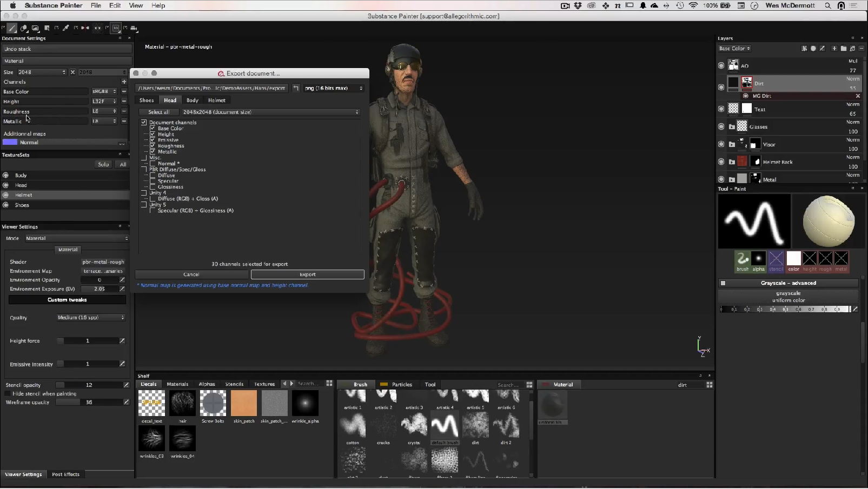Select the stencil slot in Tool panel
This screenshot has width=868, height=489.
(776, 259)
